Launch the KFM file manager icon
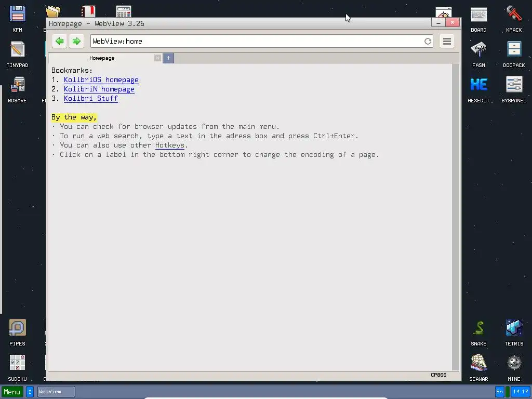The height and width of the screenshot is (399, 532). tap(17, 19)
